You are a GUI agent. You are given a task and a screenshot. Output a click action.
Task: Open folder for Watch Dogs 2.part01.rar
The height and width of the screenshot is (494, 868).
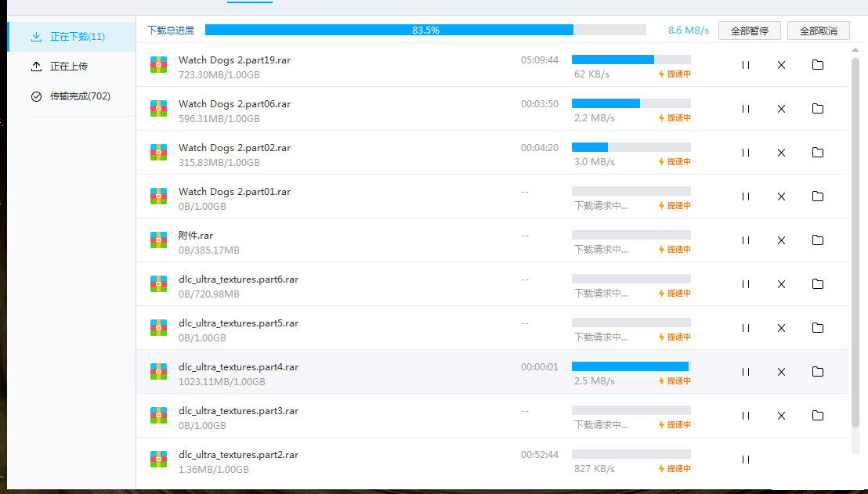point(818,196)
